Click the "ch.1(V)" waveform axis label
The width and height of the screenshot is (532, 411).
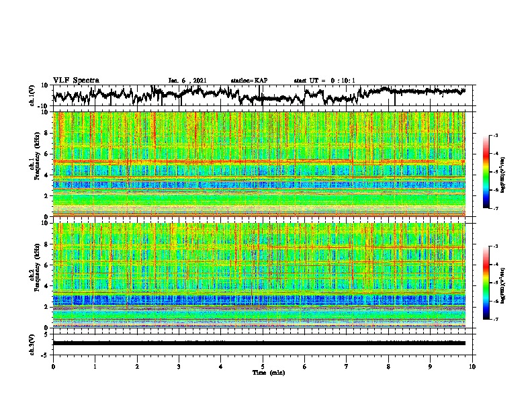(32, 95)
